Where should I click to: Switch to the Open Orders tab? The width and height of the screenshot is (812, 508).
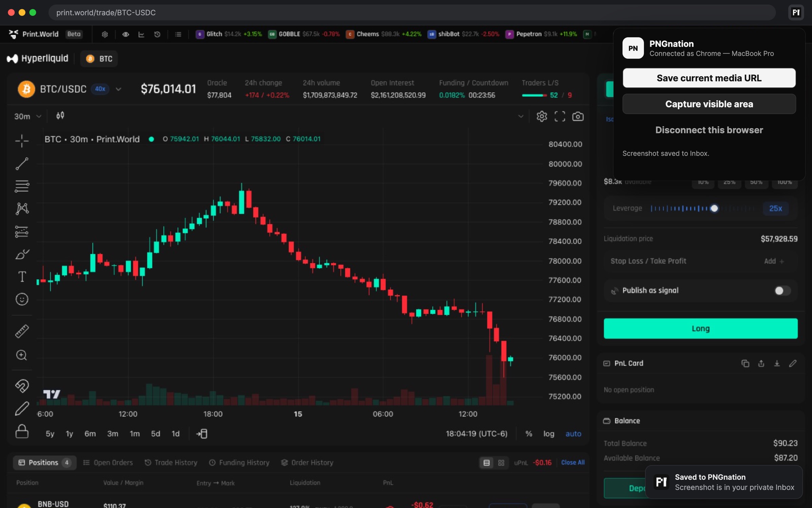tap(108, 463)
